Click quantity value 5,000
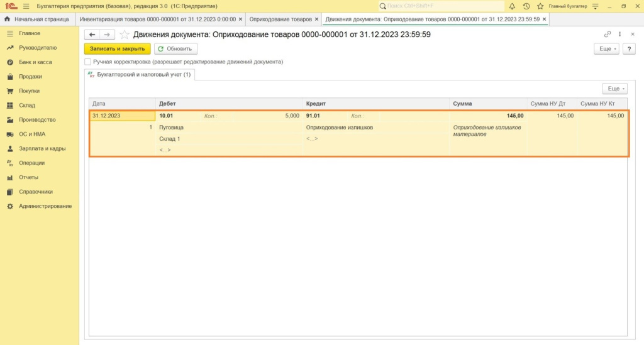Screen dimensions: 644x345 point(267,116)
